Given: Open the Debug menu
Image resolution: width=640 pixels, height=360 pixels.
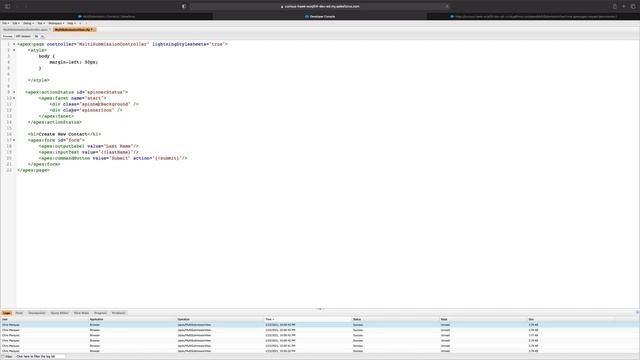Looking at the screenshot, I should tap(28, 23).
